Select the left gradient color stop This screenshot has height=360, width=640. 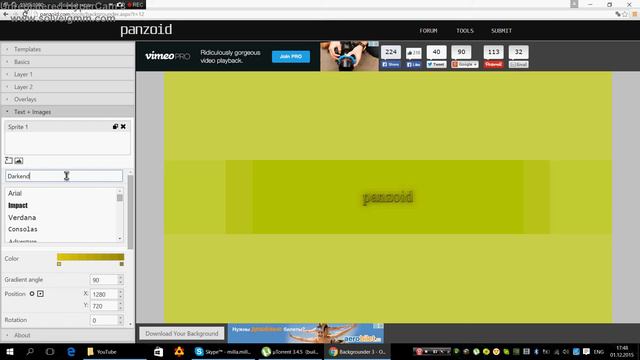tap(59, 264)
